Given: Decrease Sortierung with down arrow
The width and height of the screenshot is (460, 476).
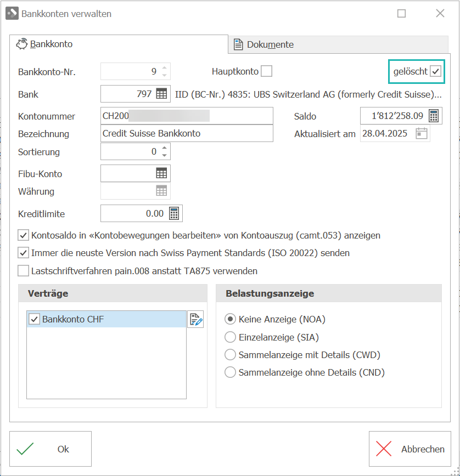Looking at the screenshot, I should (164, 155).
